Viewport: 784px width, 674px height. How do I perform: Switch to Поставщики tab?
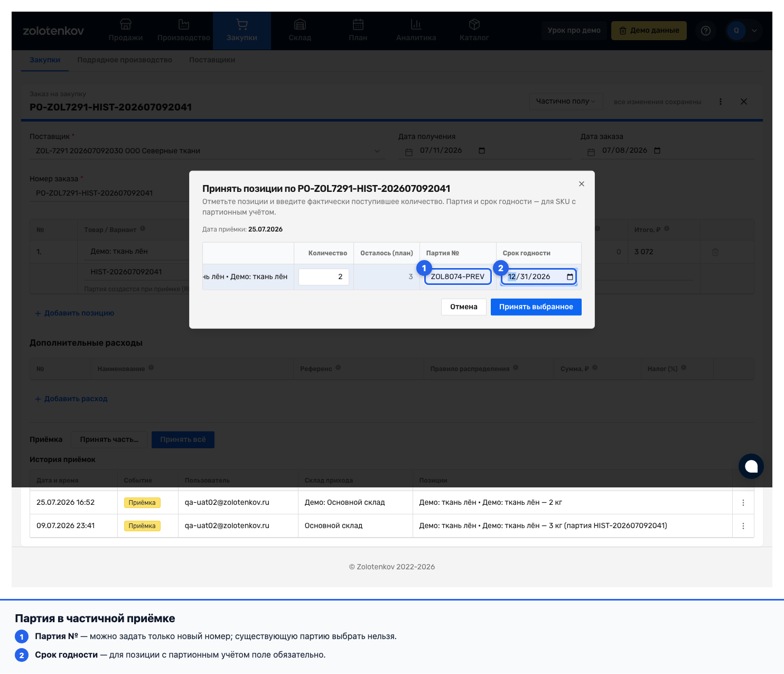pos(212,60)
